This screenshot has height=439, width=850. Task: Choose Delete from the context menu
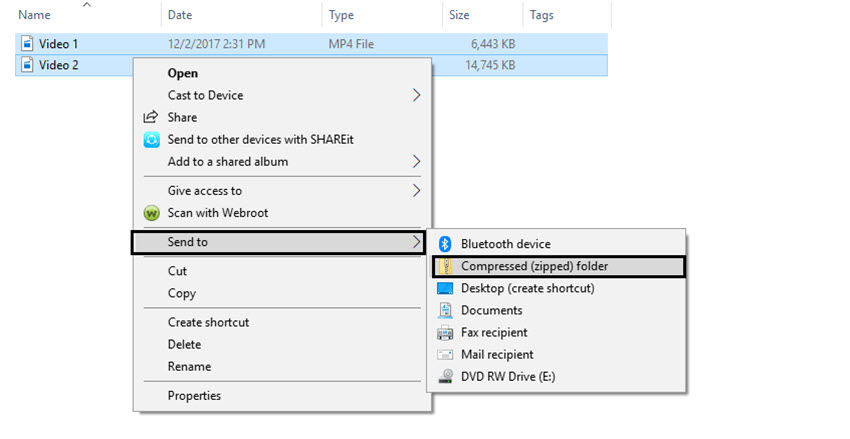282,345
